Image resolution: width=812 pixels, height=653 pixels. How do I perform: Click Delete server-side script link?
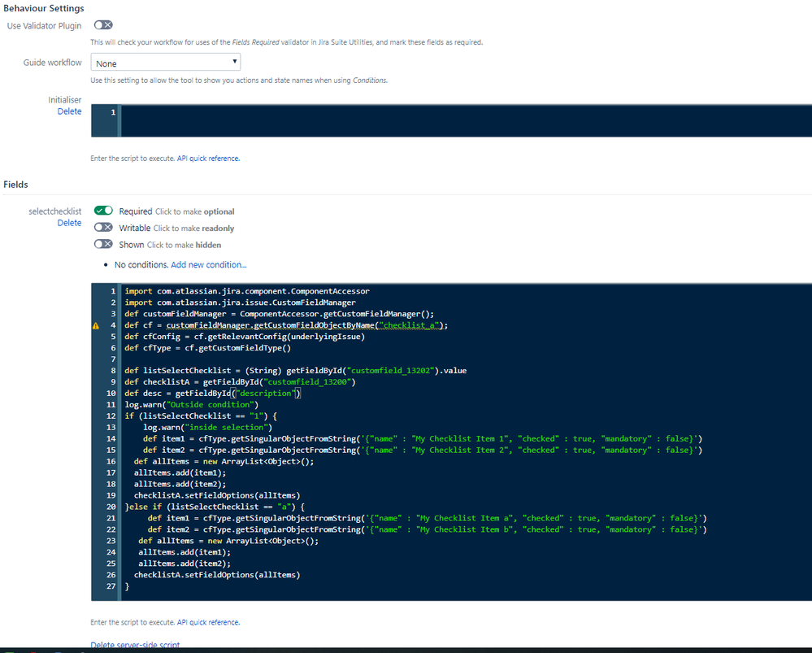[x=135, y=645]
